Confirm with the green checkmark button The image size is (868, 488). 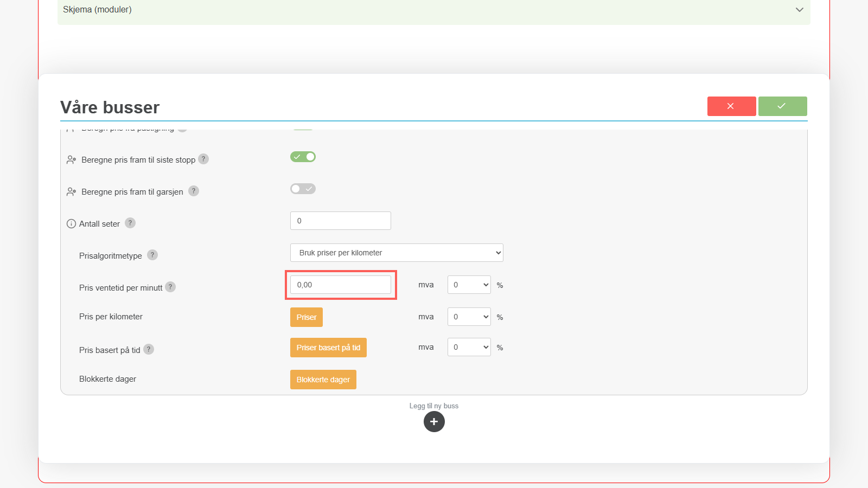(782, 106)
